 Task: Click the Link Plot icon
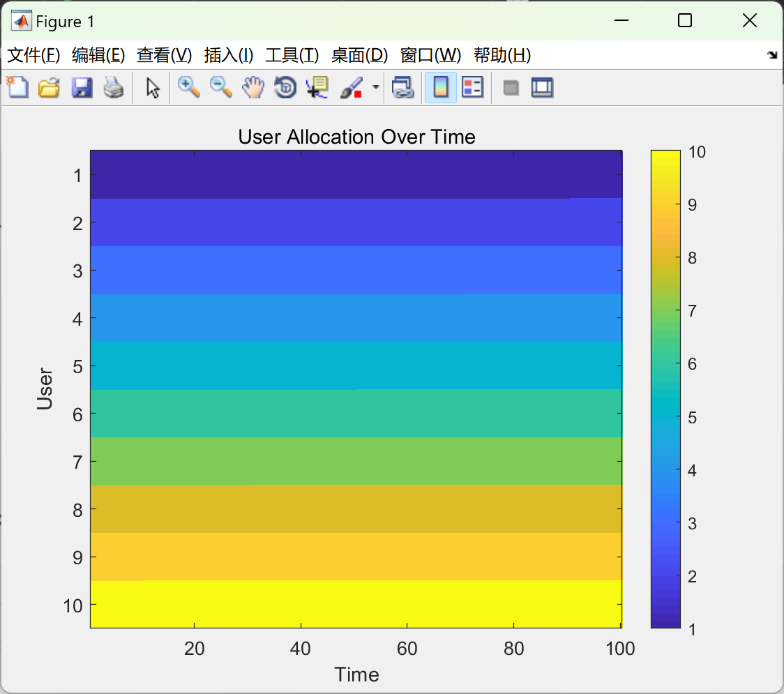403,87
